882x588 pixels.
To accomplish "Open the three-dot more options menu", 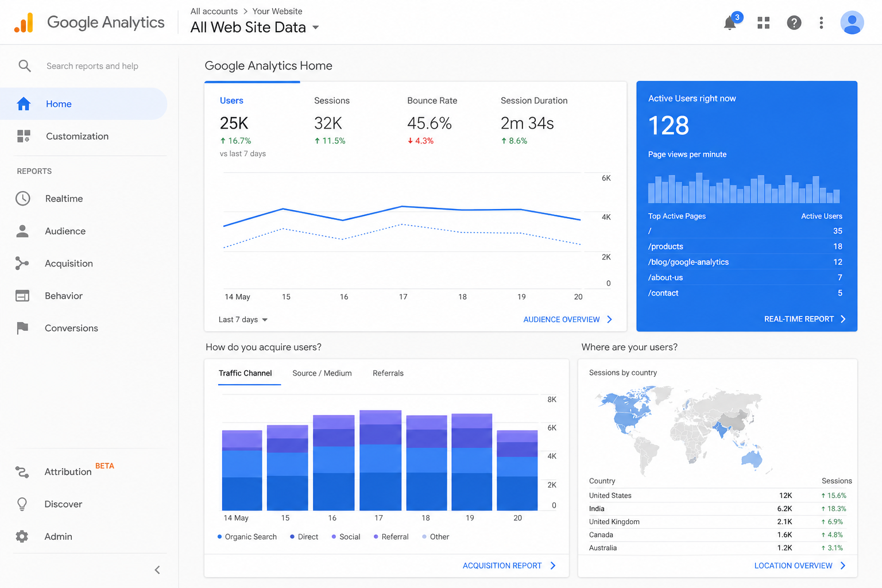I will point(821,23).
